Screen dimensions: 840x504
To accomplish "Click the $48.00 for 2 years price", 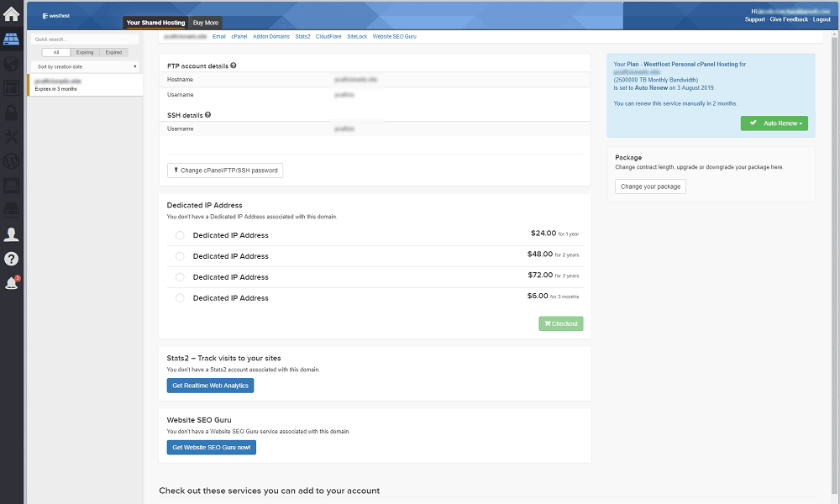I will [x=553, y=255].
